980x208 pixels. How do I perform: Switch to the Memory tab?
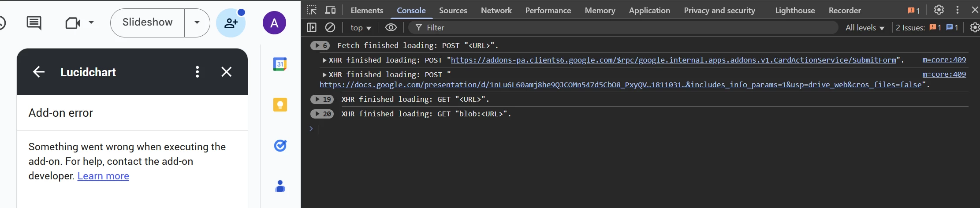600,11
